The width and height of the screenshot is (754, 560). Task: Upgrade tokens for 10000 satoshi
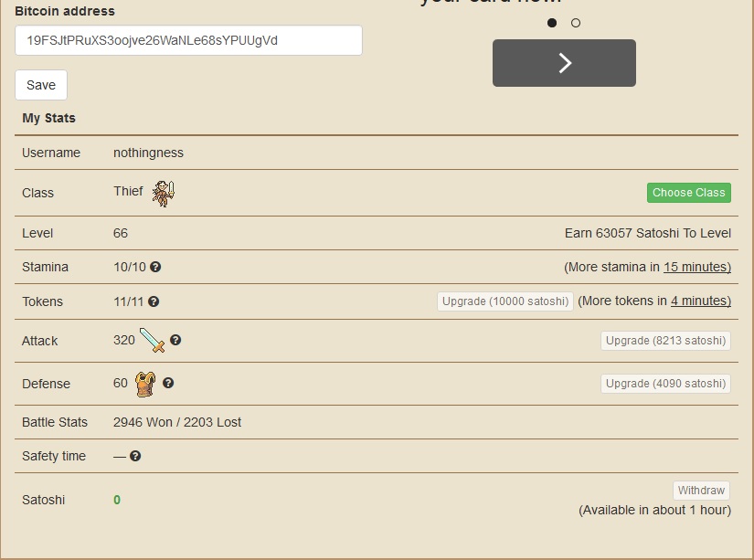click(x=504, y=301)
